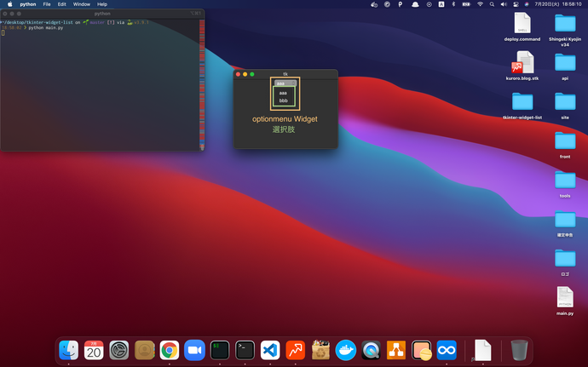Click the hat-shaped menu bar icon
588x367 pixels.
[x=415, y=4]
